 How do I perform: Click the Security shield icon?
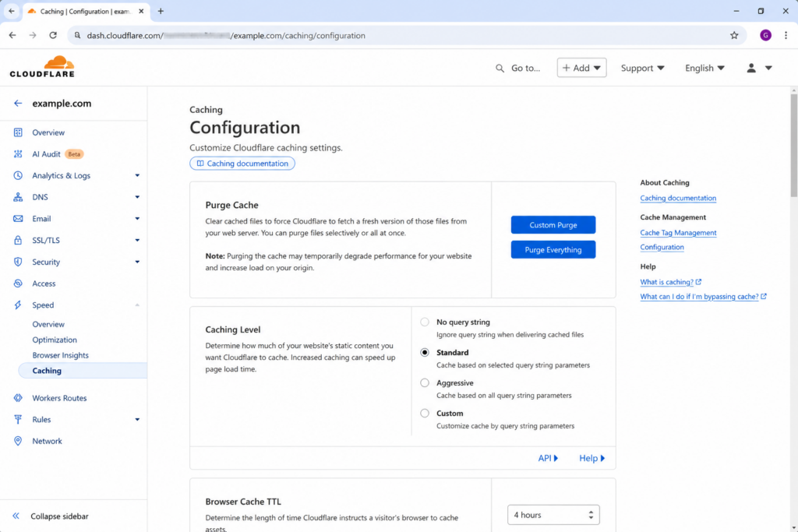[x=18, y=262]
